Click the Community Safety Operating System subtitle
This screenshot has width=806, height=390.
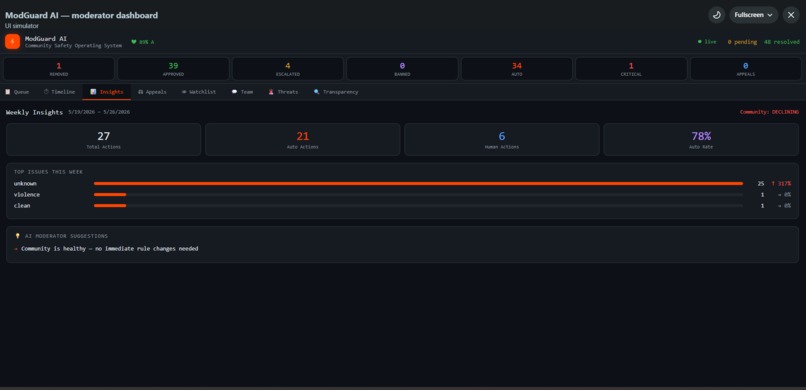(x=74, y=46)
